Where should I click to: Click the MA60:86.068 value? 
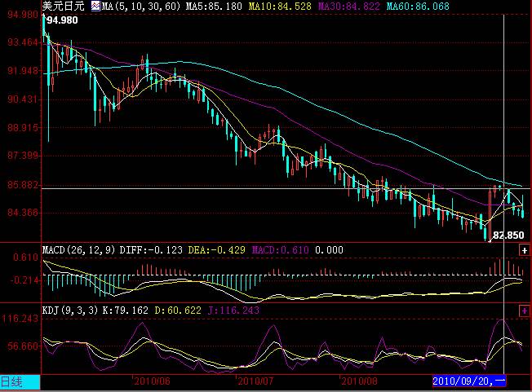pos(418,6)
